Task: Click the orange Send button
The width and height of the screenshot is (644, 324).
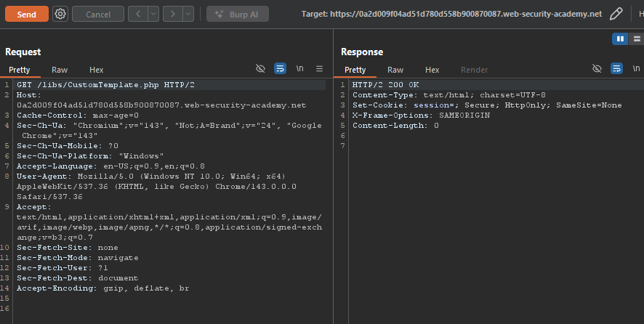Action: pyautogui.click(x=27, y=14)
